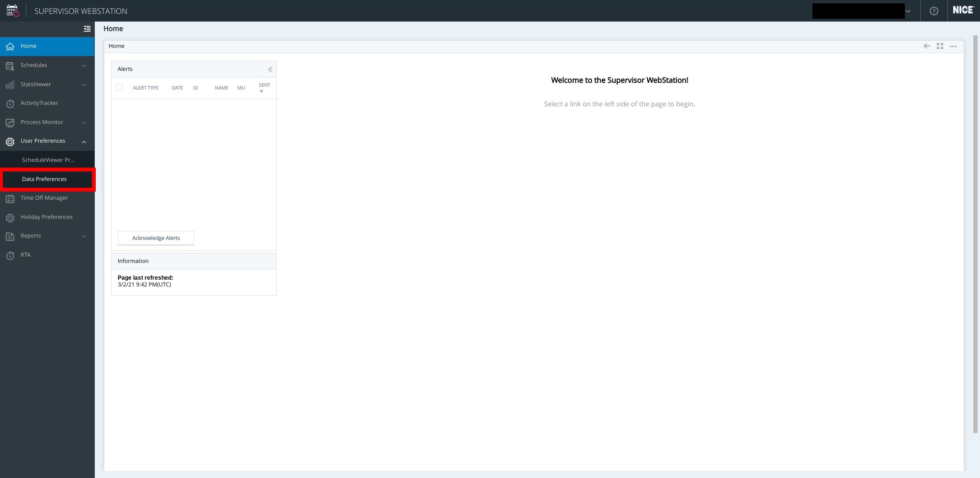Open Holiday Preferences from sidebar
This screenshot has width=980, height=478.
coord(47,217)
